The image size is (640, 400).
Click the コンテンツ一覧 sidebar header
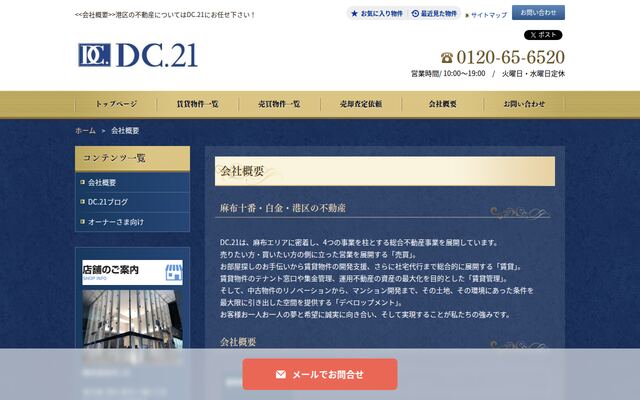point(133,158)
